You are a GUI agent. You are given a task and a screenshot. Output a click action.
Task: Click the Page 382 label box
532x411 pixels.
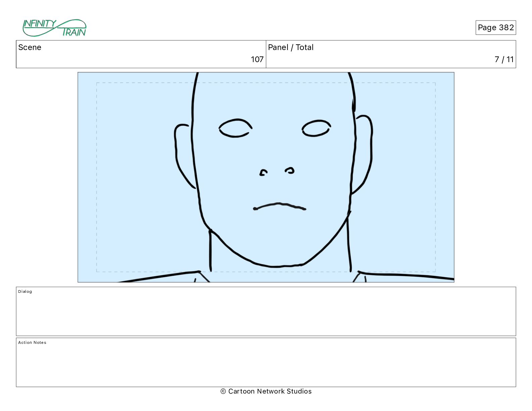[x=496, y=28]
